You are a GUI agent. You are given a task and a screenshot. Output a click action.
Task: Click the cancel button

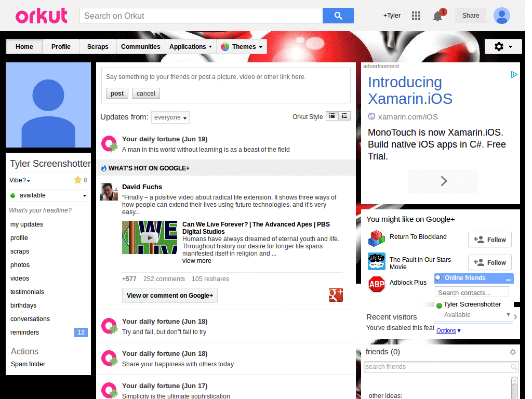coord(146,94)
